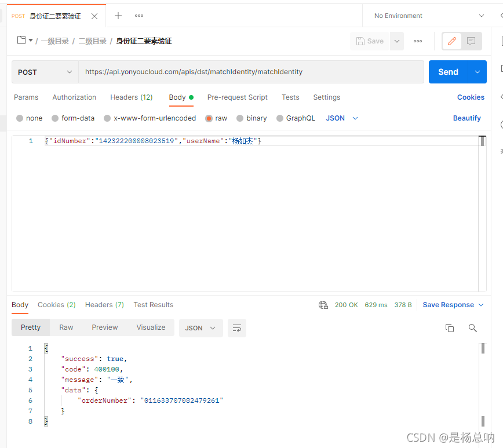Open the Settings tab
The height and width of the screenshot is (448, 503).
point(327,97)
